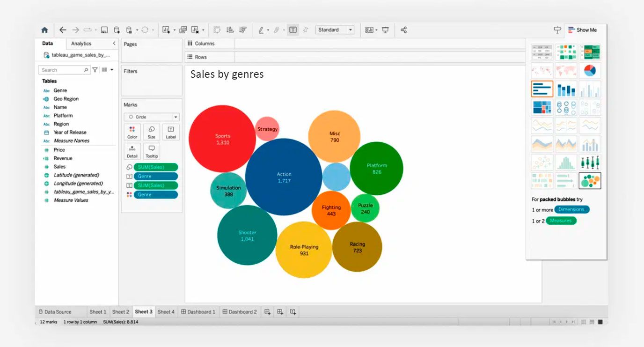
Task: Open Label in the Marks card
Action: (x=171, y=132)
